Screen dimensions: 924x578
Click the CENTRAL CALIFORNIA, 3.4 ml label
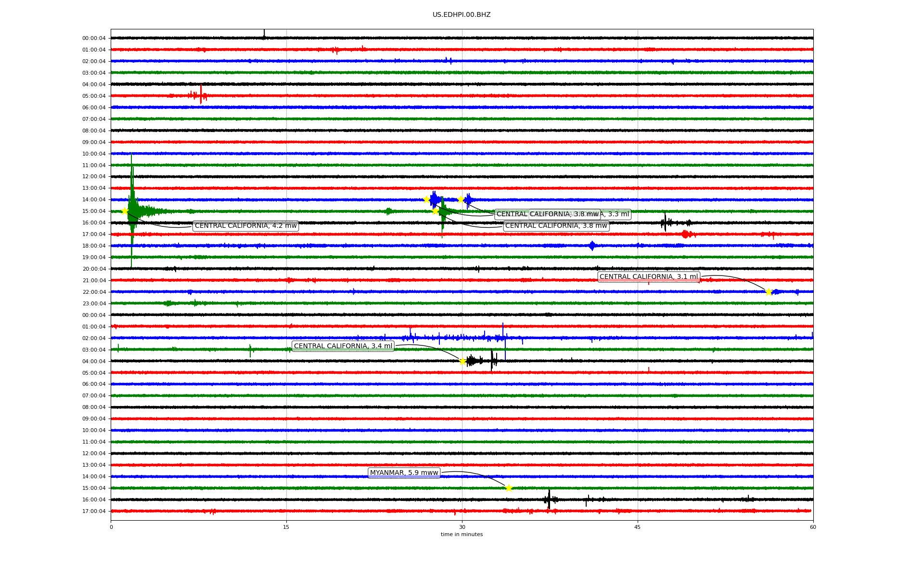pos(343,346)
